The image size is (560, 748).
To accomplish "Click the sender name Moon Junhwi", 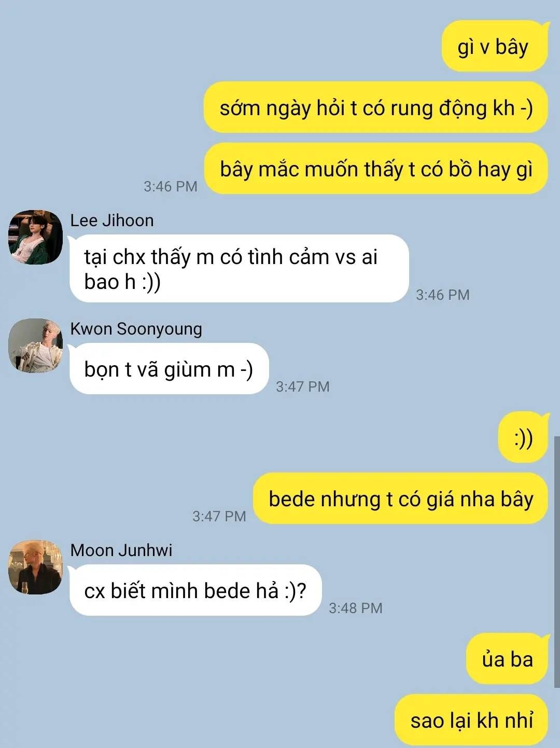I will 121,550.
